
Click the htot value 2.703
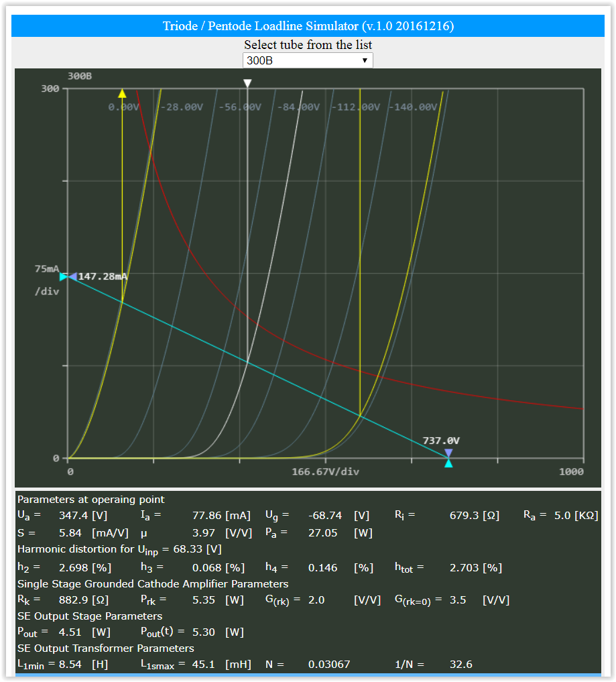pyautogui.click(x=465, y=567)
